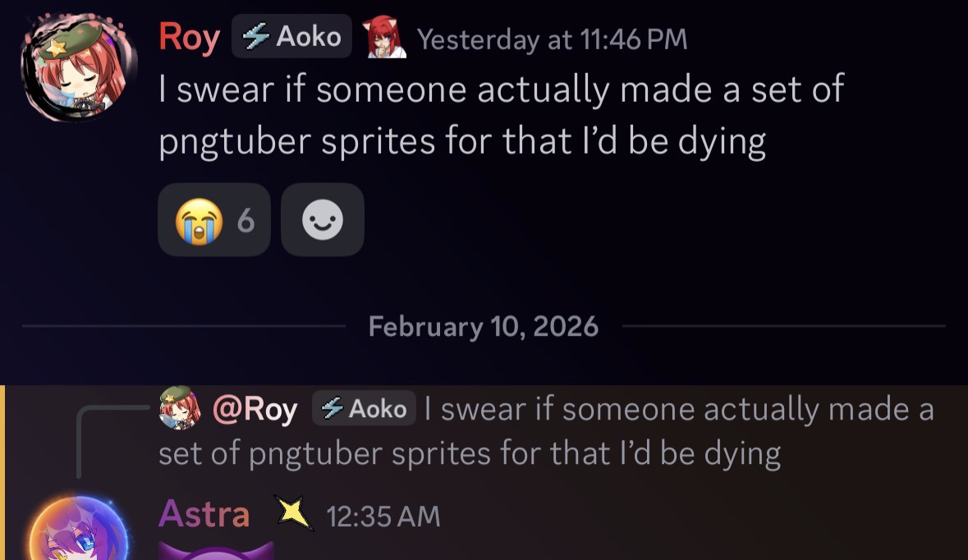
Task: Click the Roy username in the top message
Action: tap(190, 38)
